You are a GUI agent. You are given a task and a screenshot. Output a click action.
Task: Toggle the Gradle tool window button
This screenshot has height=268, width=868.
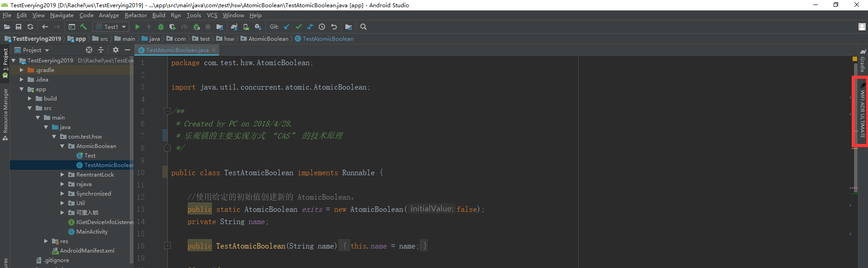863,60
